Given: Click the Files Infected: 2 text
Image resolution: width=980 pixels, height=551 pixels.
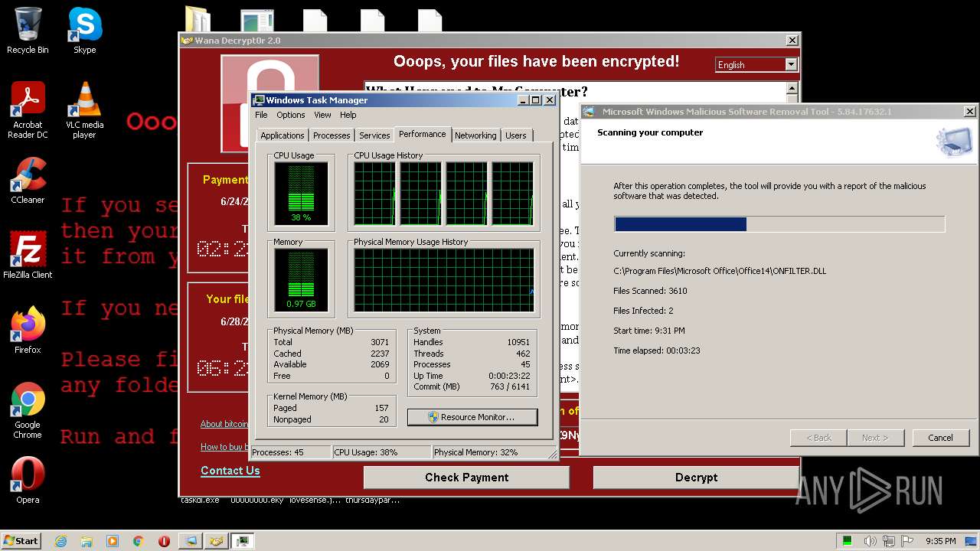Looking at the screenshot, I should point(643,311).
